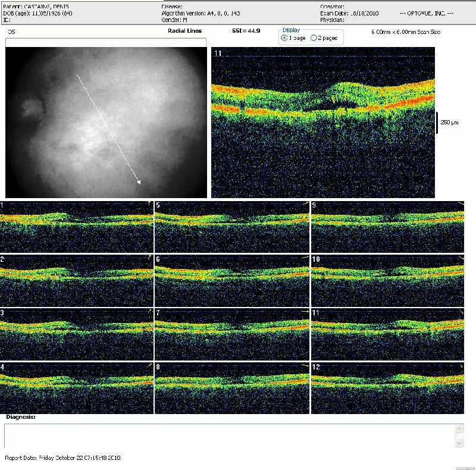Select the "1 page" display option
The image size is (476, 470).
point(284,37)
